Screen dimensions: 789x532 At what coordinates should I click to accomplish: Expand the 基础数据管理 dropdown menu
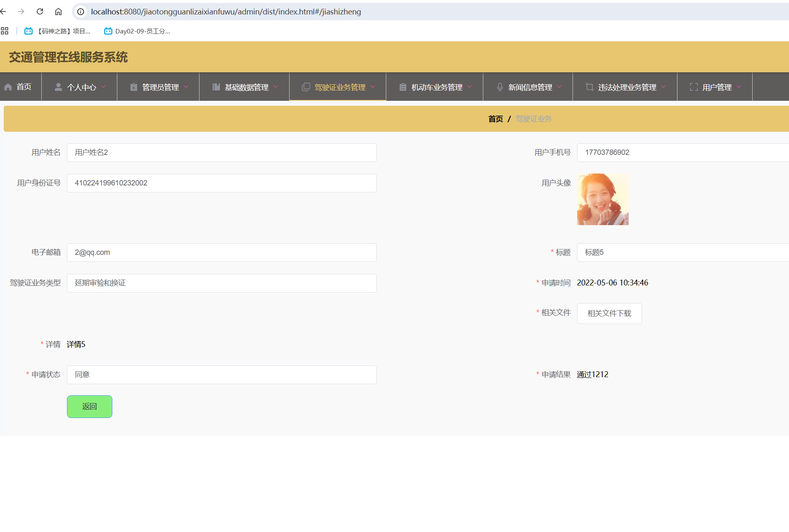(246, 87)
